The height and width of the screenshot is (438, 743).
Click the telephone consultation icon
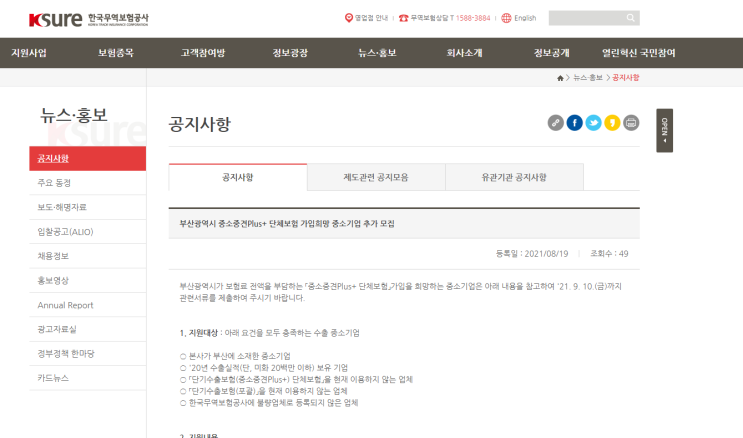(x=403, y=18)
